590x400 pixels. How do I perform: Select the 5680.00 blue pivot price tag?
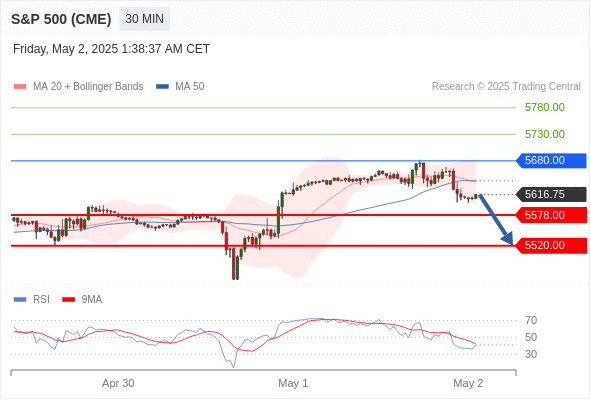pyautogui.click(x=550, y=161)
